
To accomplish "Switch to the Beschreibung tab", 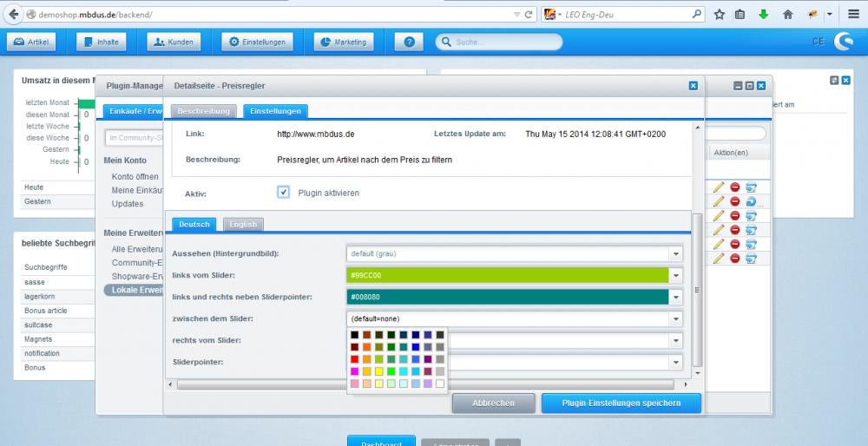I will (204, 111).
